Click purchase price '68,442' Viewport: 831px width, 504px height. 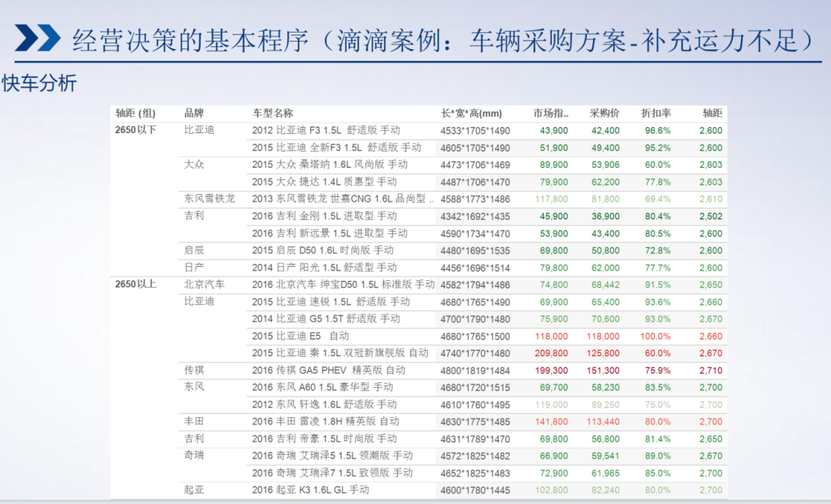pyautogui.click(x=606, y=285)
